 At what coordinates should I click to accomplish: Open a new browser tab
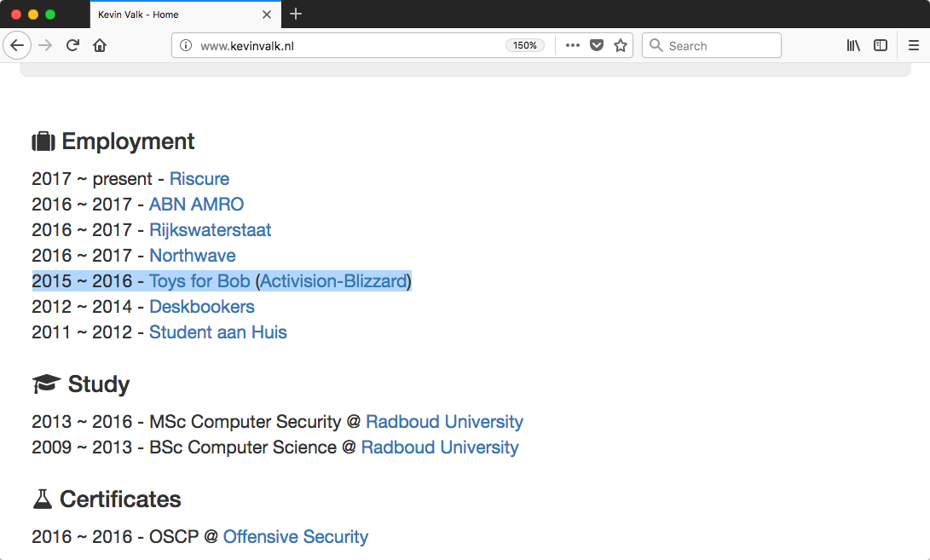pos(296,14)
